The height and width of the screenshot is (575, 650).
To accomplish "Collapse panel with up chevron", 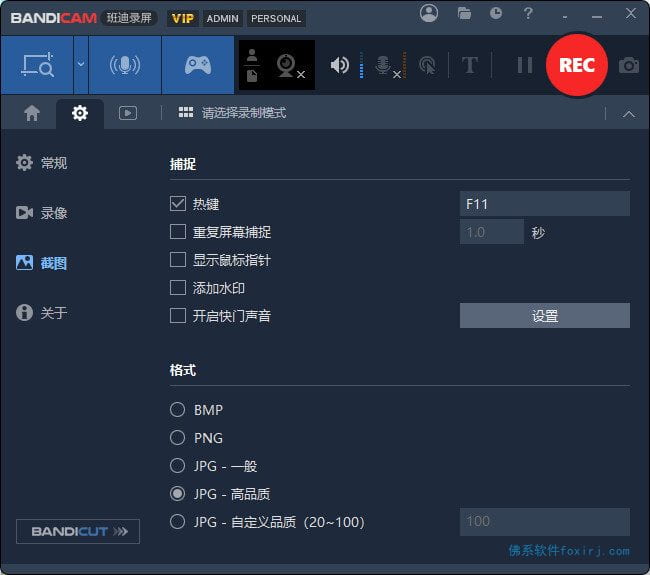I will click(628, 114).
